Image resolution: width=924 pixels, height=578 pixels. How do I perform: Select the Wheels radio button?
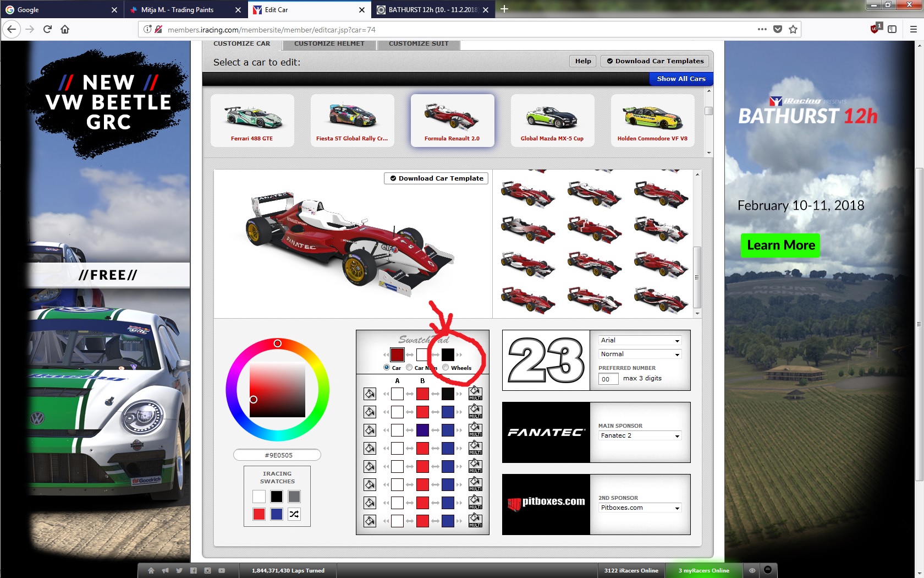click(446, 367)
